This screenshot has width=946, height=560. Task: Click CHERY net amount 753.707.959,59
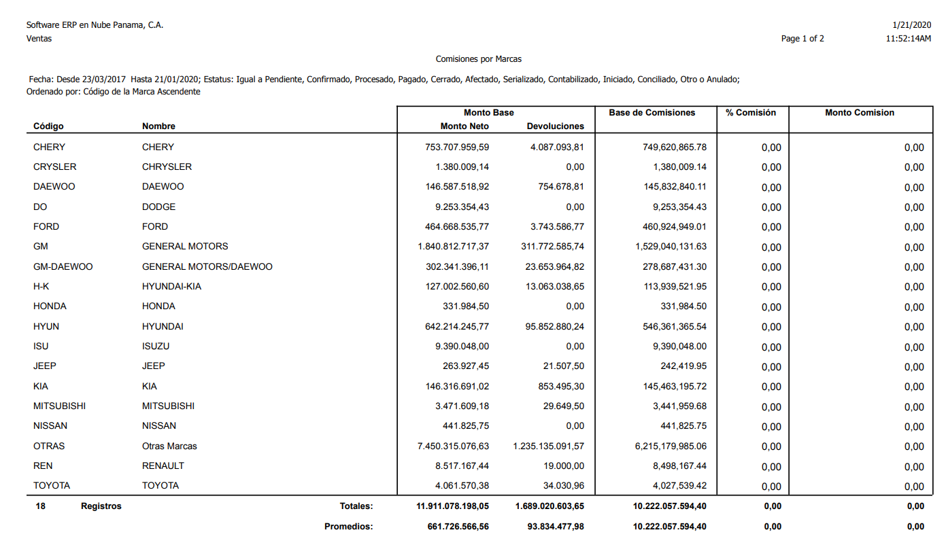pyautogui.click(x=457, y=147)
